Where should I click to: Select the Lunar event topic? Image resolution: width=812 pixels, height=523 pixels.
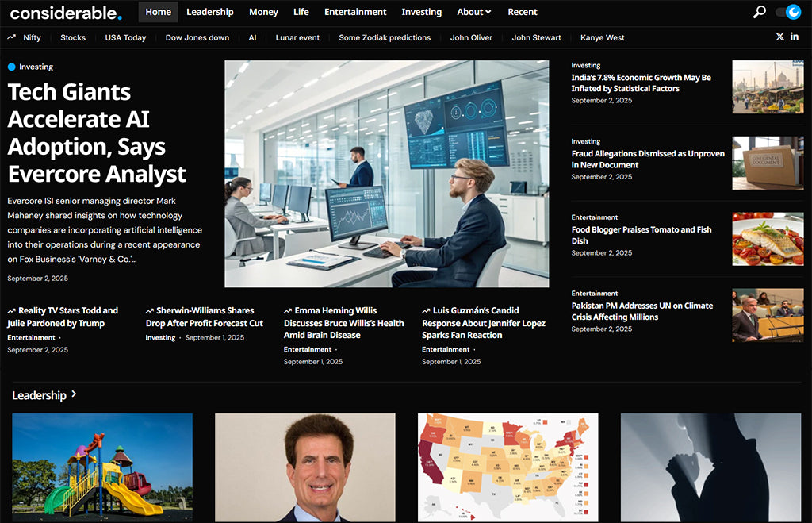click(x=297, y=37)
